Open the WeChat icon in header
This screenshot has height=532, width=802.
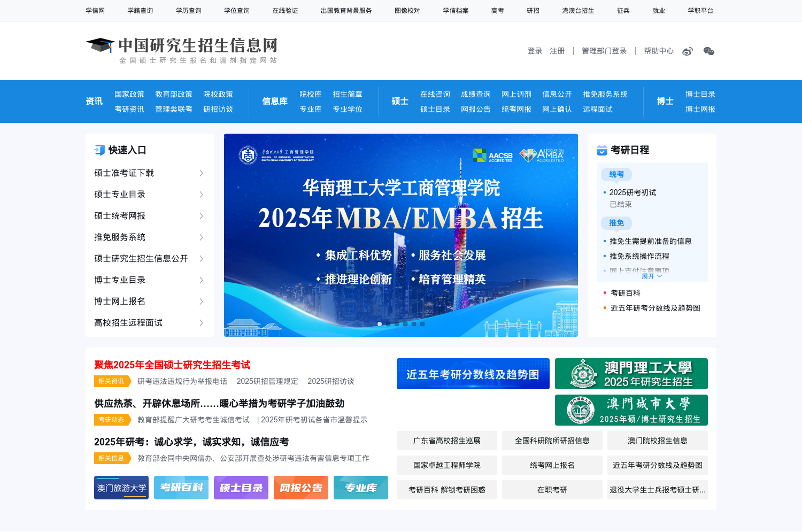coord(709,51)
